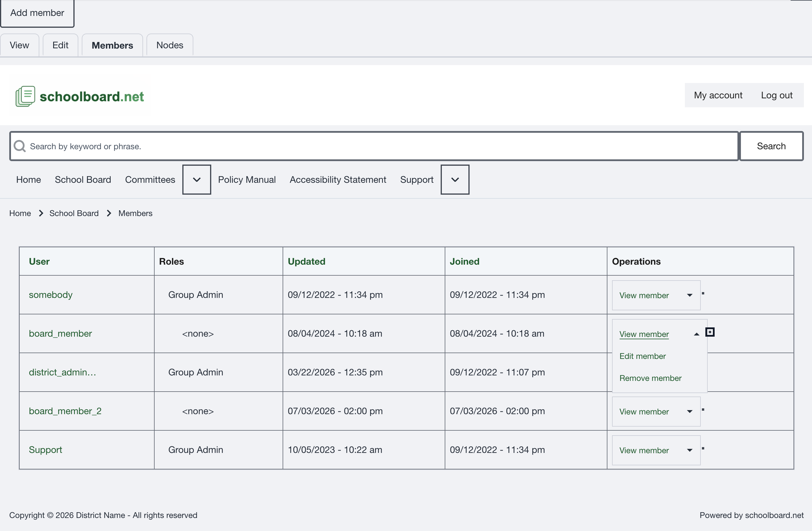Open Committees navigation link
The width and height of the screenshot is (812, 531).
click(150, 180)
